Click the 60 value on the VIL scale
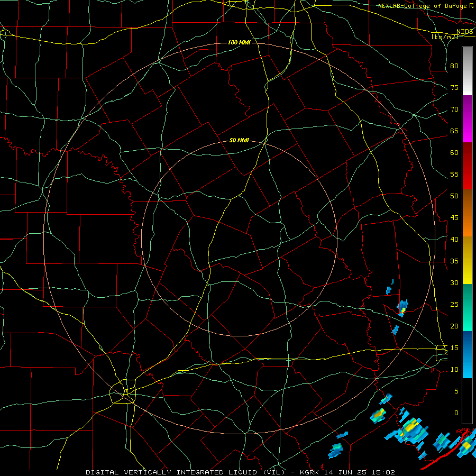This screenshot has width=476, height=476. point(454,153)
